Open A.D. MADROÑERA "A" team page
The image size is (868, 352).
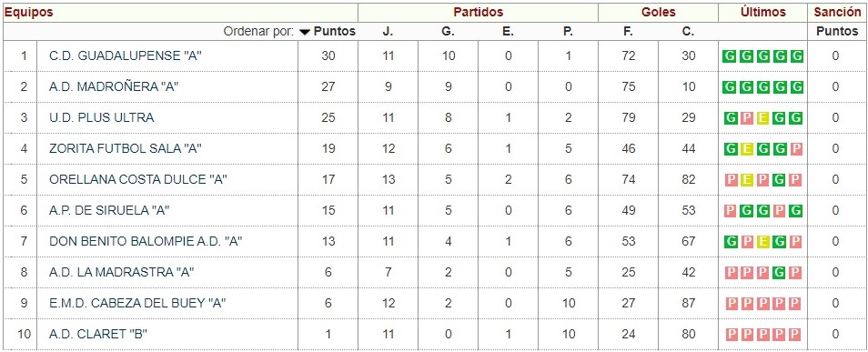[x=114, y=87]
